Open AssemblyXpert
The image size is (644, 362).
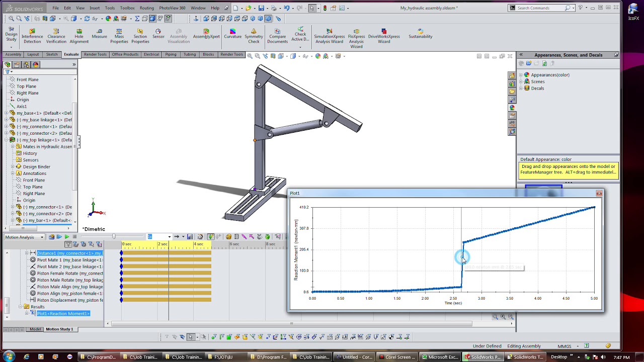click(x=206, y=33)
